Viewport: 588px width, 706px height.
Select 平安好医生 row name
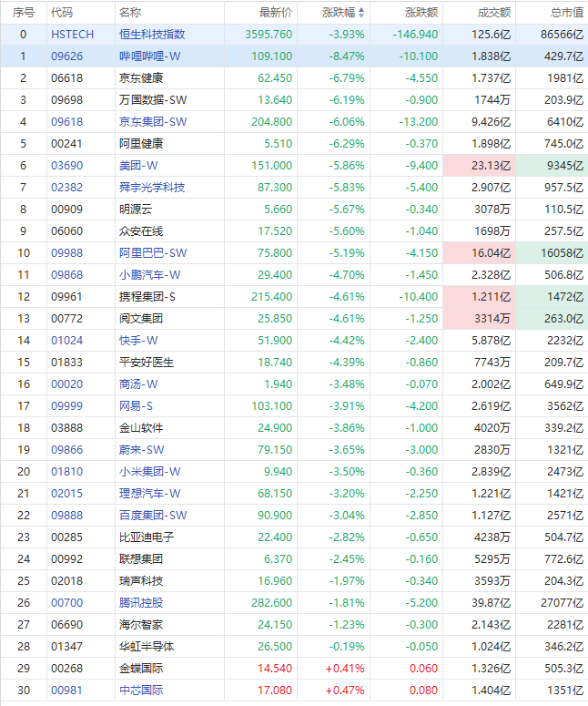click(x=147, y=363)
